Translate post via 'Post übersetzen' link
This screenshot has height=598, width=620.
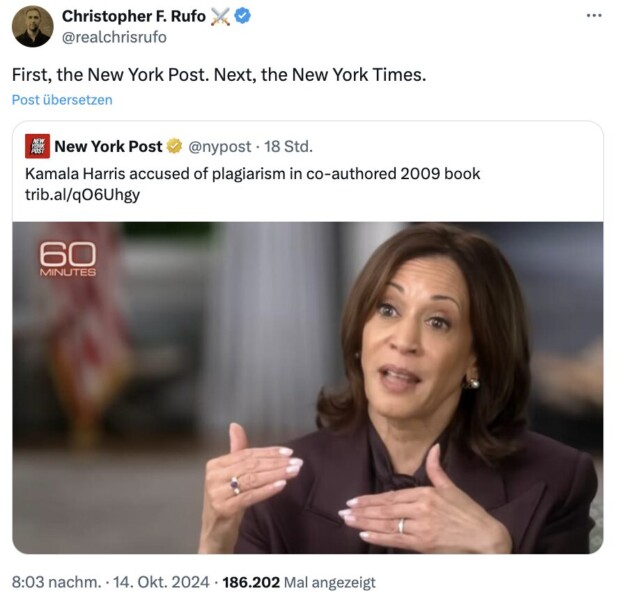point(62,100)
